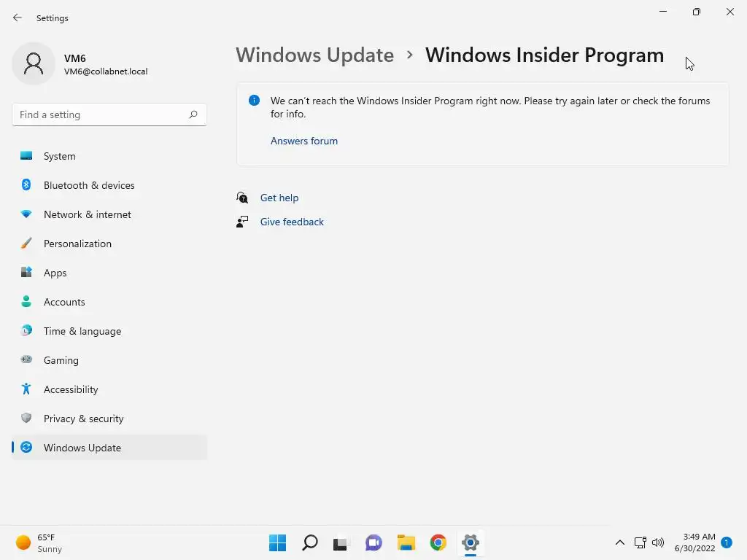Click the Bluetooth icon in sidebar

26,184
